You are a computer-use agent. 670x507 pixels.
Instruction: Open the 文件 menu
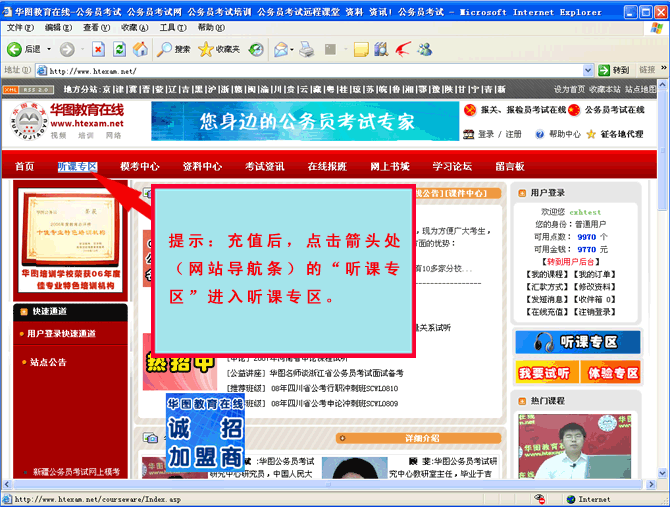(20, 28)
